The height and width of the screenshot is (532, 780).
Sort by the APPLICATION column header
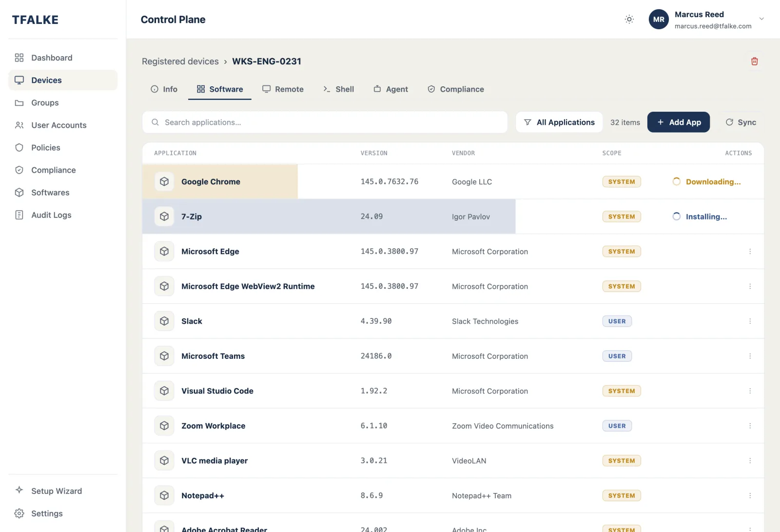pos(175,153)
